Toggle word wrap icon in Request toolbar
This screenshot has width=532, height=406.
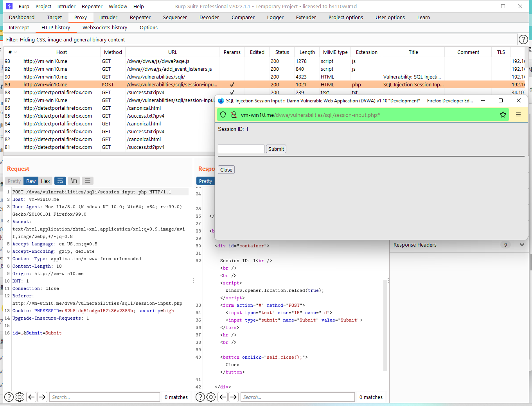(x=60, y=181)
